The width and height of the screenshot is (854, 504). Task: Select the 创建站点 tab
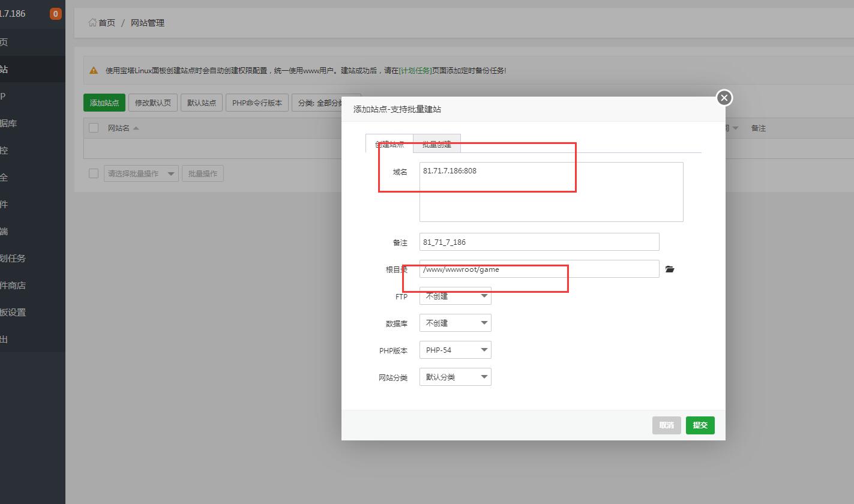[x=389, y=144]
